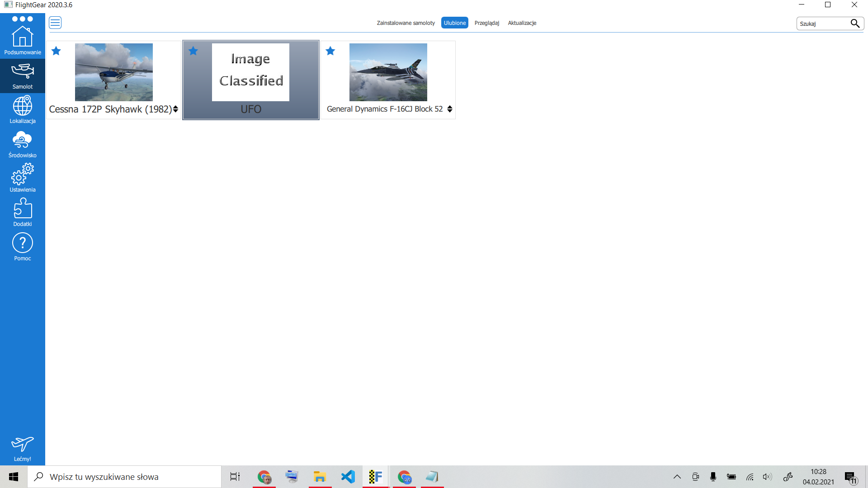The height and width of the screenshot is (488, 868).
Task: Expand F-16CJ Block 52 variant selector
Action: pos(450,109)
